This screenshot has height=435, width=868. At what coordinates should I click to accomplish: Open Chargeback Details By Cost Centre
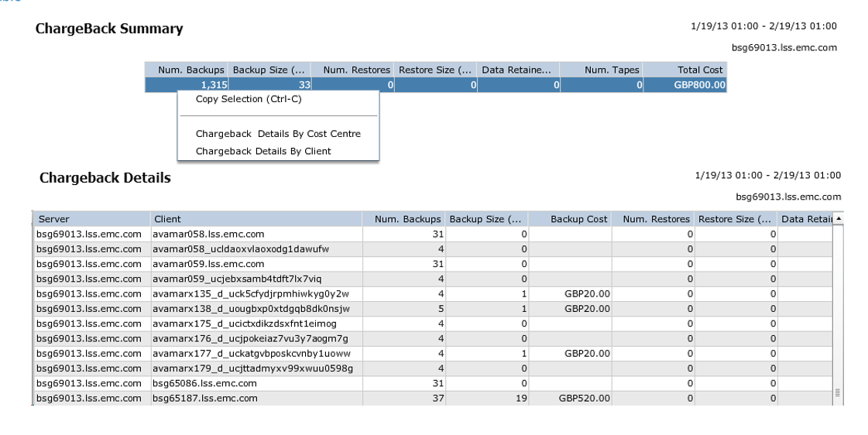pos(278,134)
